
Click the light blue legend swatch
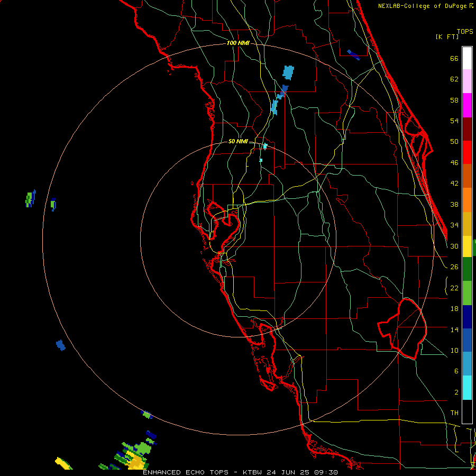(467, 364)
